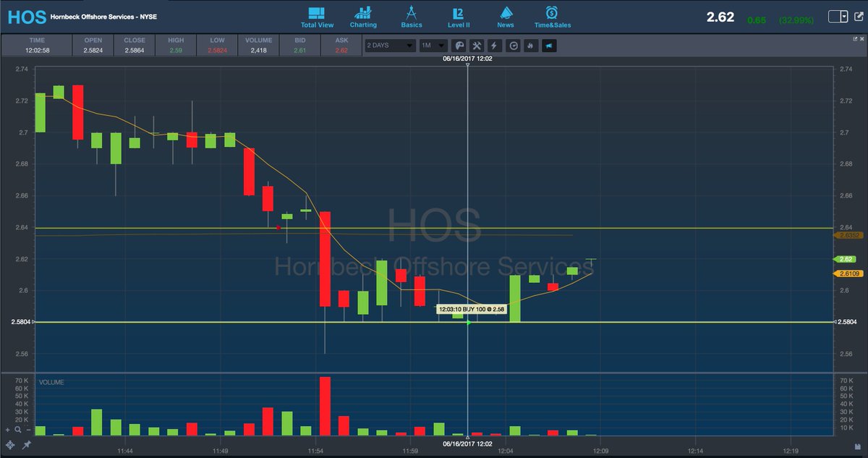Click the VOLUME panel label
This screenshot has height=458, width=868.
pyautogui.click(x=51, y=382)
